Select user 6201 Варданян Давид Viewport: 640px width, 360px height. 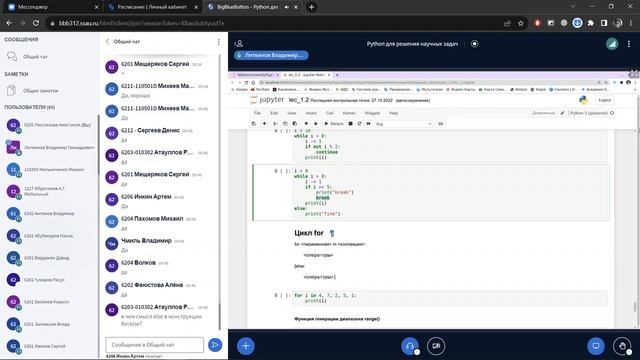50,258
